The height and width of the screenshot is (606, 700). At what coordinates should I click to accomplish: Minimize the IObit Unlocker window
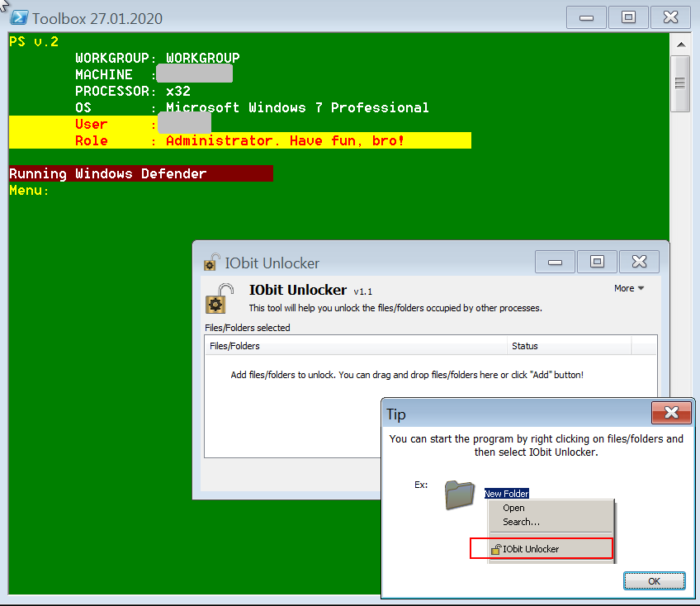coord(555,262)
